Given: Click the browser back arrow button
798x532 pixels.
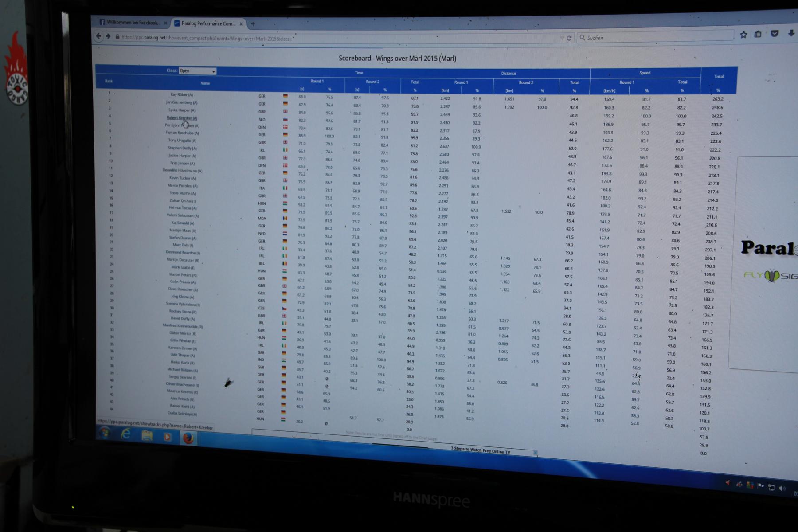Looking at the screenshot, I should pyautogui.click(x=98, y=36).
